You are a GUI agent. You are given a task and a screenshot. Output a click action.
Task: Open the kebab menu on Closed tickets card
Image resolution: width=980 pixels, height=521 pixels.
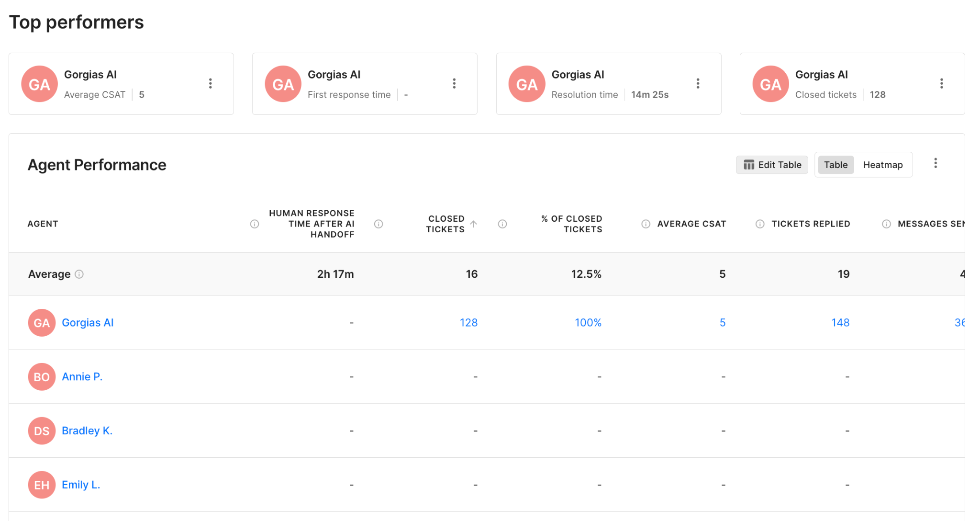[941, 83]
